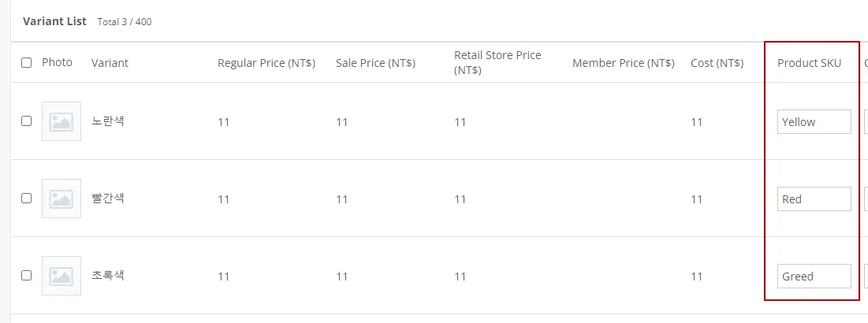Click the Regular Price (NT$) column header
Image resolution: width=868 pixels, height=323 pixels.
coord(266,63)
